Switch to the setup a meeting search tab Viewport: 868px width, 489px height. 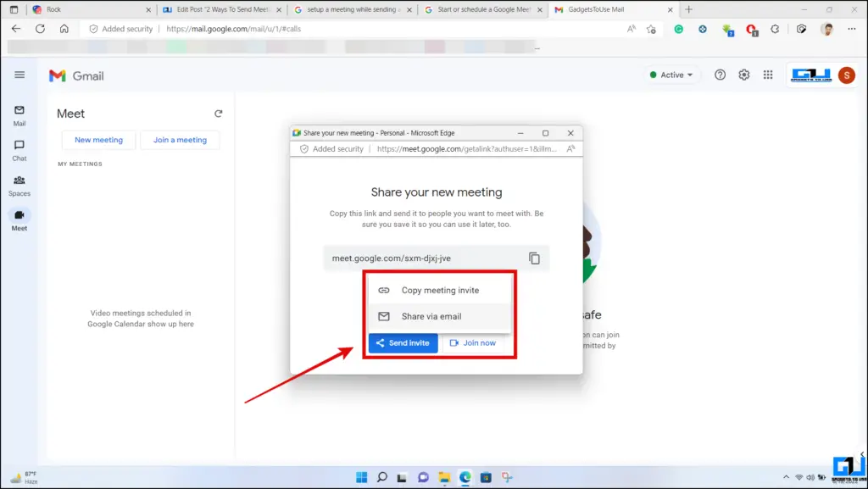(x=353, y=9)
